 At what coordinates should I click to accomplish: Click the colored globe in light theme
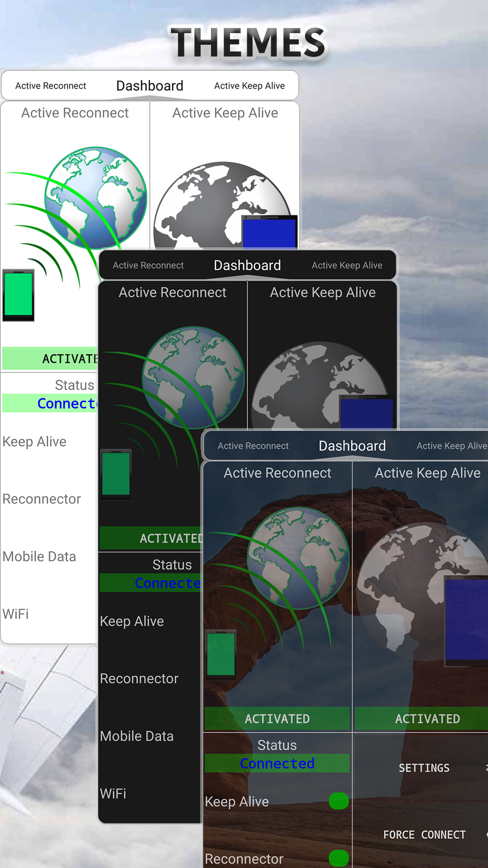tap(96, 198)
